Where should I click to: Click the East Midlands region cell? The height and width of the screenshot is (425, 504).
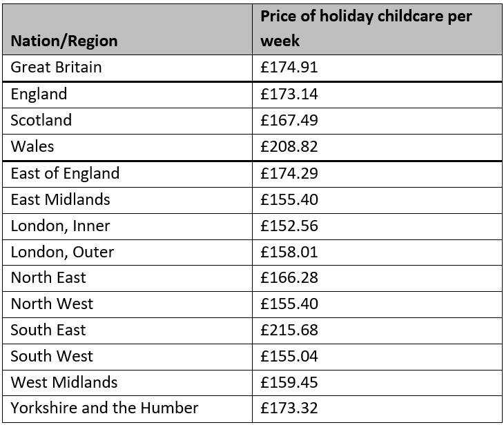[x=127, y=200]
